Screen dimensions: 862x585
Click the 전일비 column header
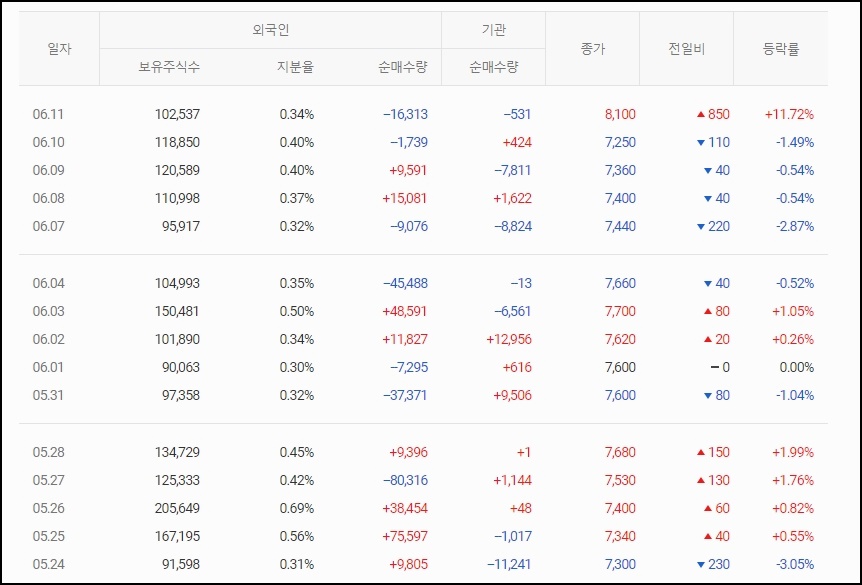click(x=687, y=49)
